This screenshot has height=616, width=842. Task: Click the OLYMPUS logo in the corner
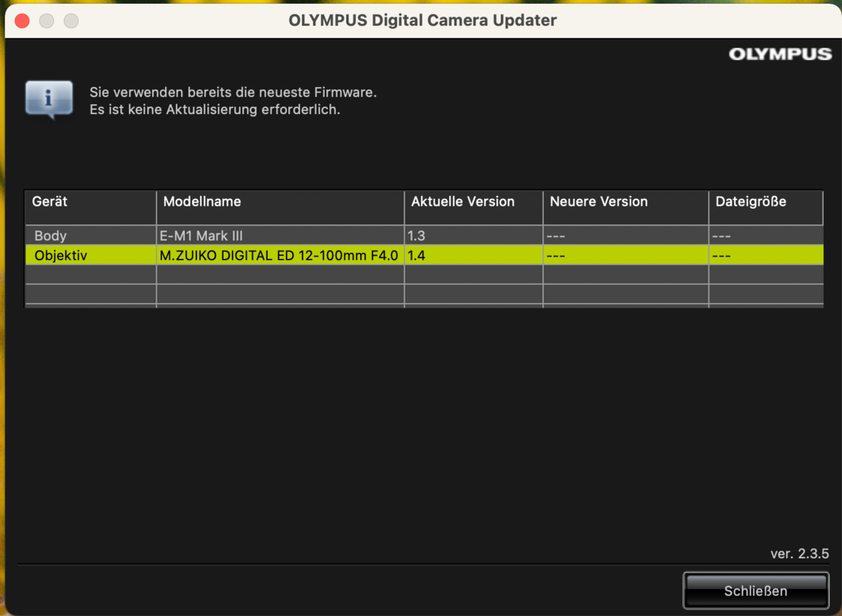780,54
